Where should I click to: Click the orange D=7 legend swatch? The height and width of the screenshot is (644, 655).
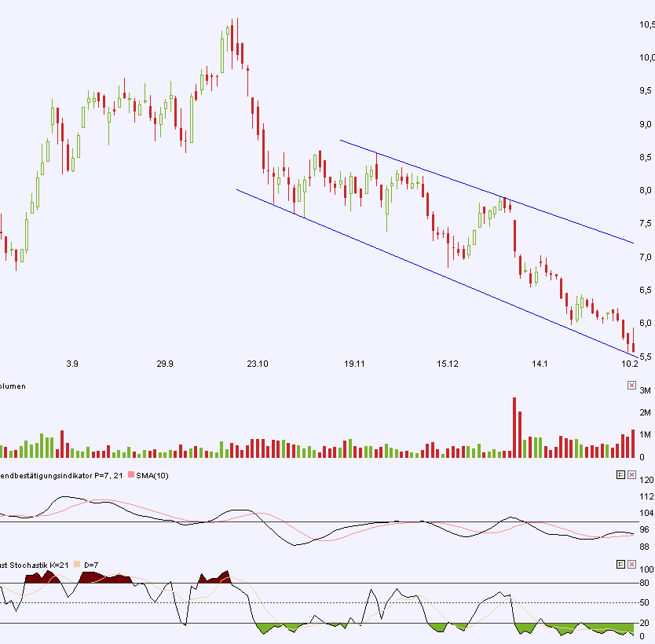coord(77,564)
